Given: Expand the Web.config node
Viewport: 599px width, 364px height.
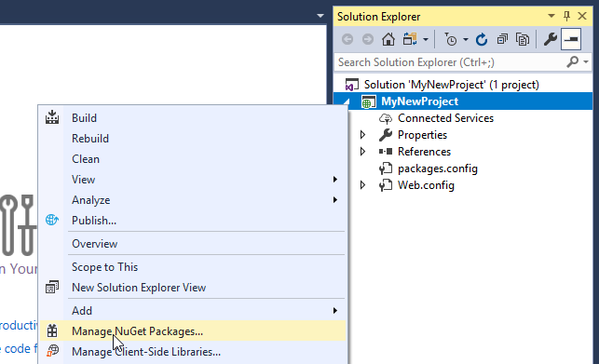Looking at the screenshot, I should click(362, 185).
